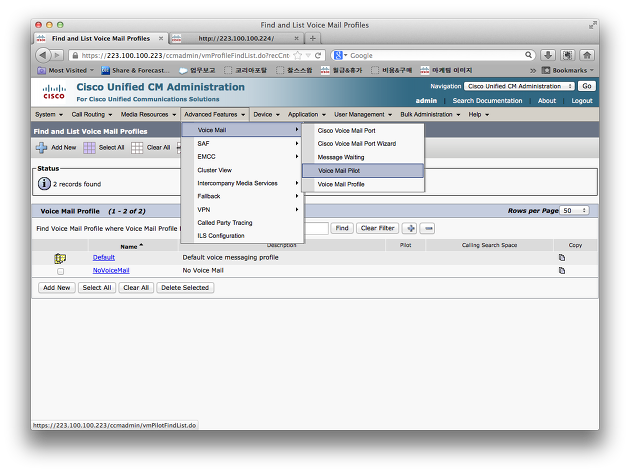
Task: Open the Application menu
Action: coord(307,115)
